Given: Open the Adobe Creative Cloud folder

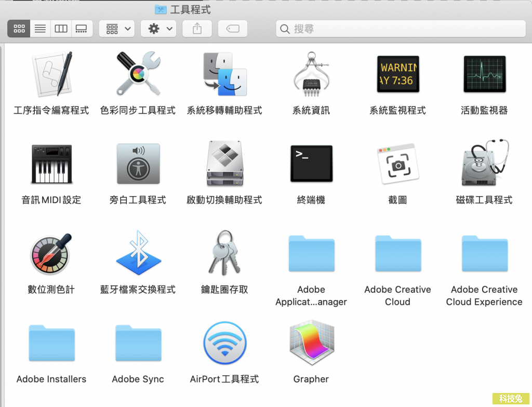Looking at the screenshot, I should click(x=397, y=253).
